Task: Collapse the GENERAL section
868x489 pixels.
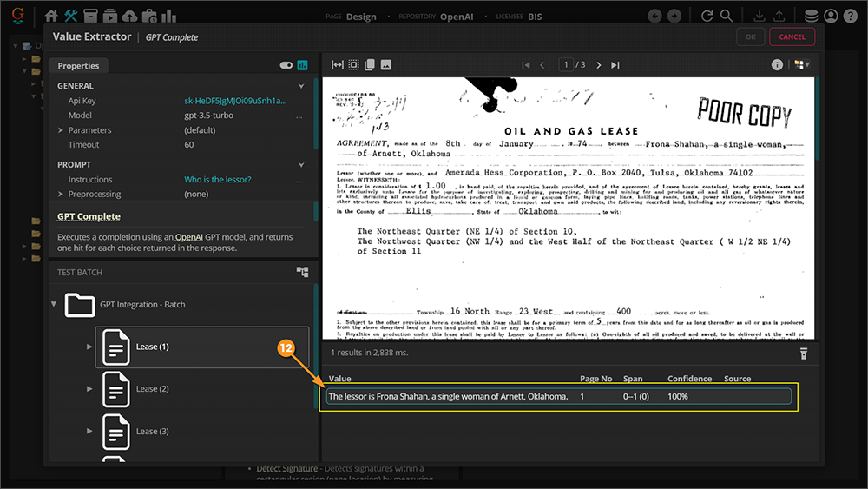Action: point(301,86)
